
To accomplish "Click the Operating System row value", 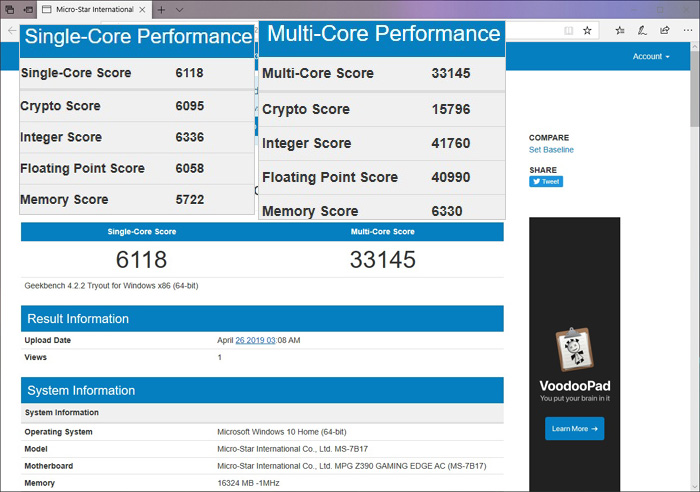I will (282, 432).
